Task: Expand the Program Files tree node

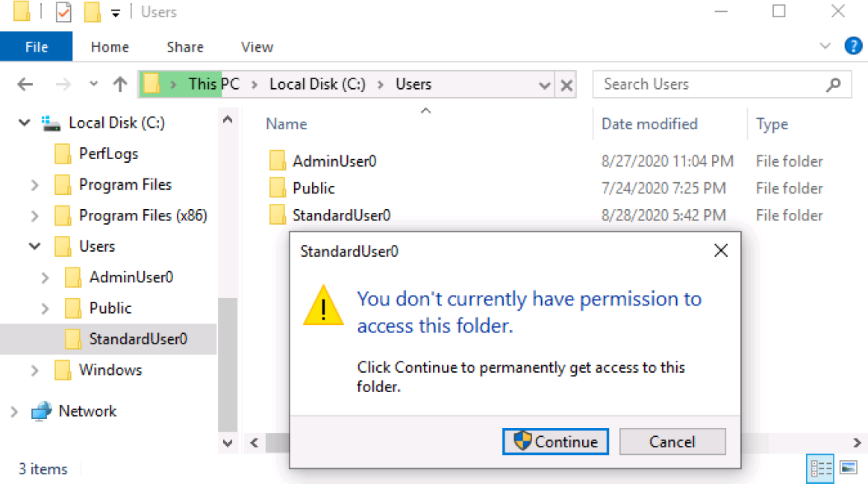Action: [35, 185]
